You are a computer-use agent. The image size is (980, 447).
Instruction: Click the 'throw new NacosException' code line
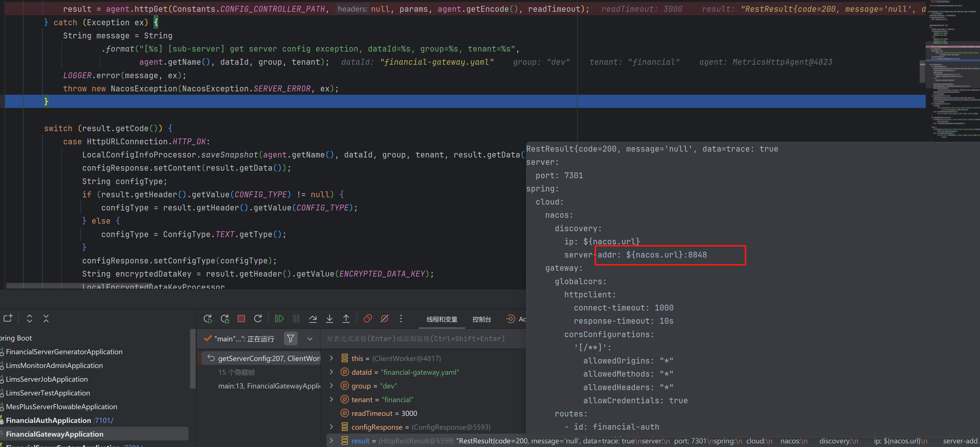pos(201,88)
